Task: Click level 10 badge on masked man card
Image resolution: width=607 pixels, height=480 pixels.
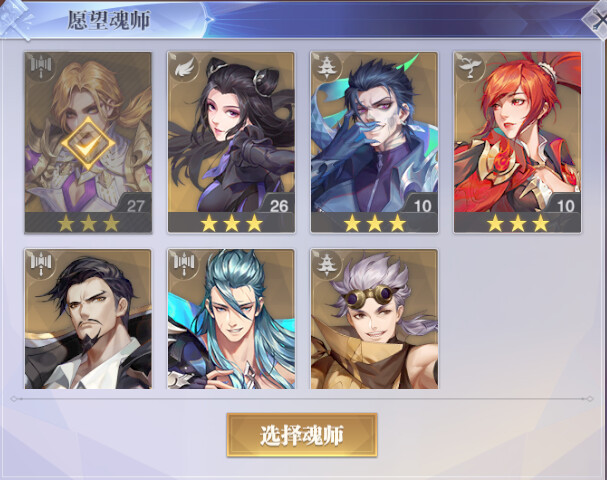Action: pos(421,204)
